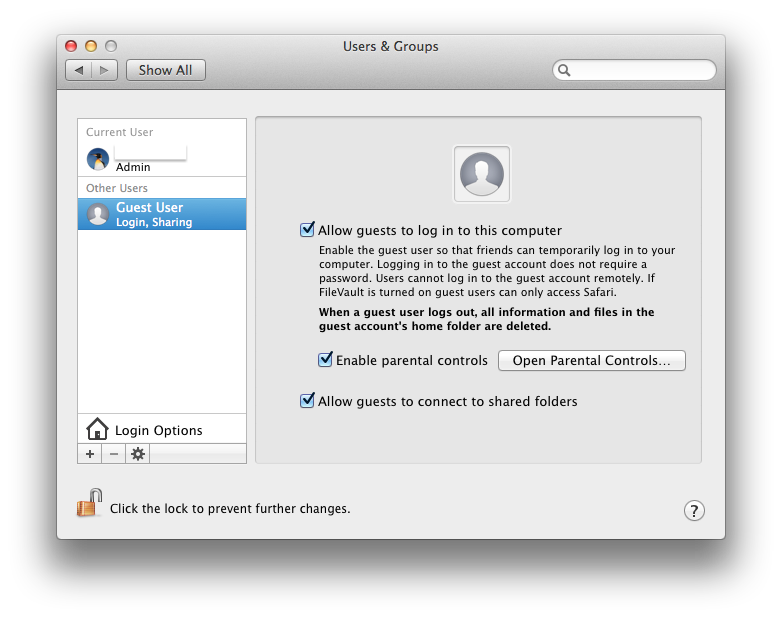Click the forward navigation arrow
Screen dimensions: 782x618
click(x=104, y=70)
